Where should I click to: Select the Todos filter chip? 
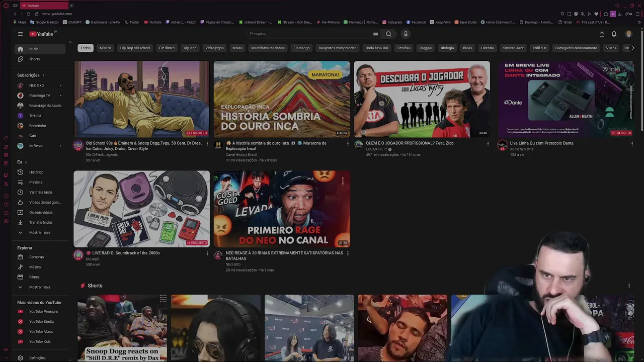(86, 48)
